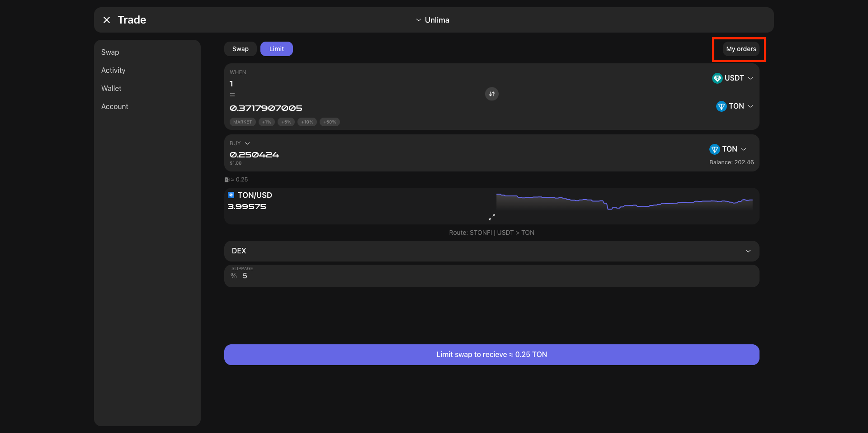Viewport: 868px width, 433px height.
Task: Select the +10% price preset
Action: point(307,122)
